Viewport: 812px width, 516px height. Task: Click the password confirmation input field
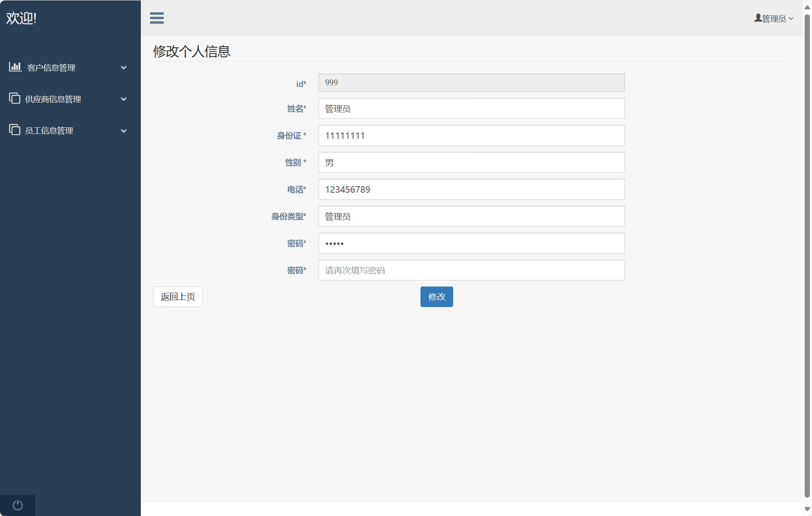pos(471,270)
